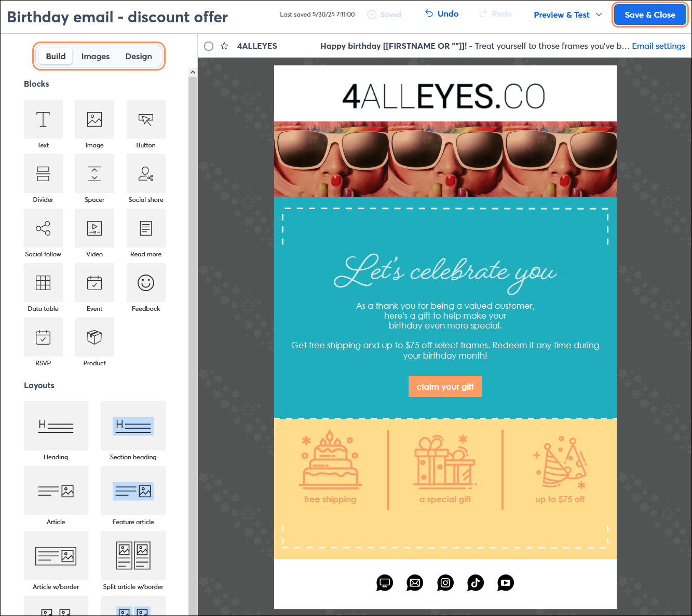
Task: Click the free shipping caption
Action: tap(330, 499)
